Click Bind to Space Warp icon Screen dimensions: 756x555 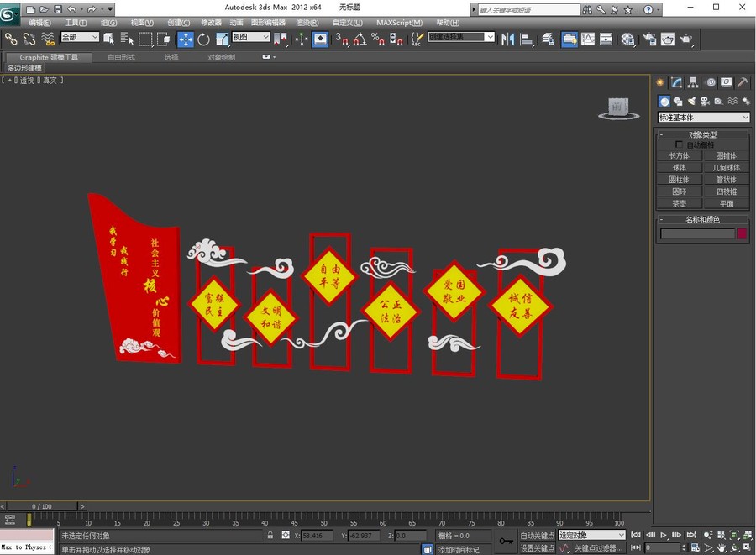click(x=47, y=39)
